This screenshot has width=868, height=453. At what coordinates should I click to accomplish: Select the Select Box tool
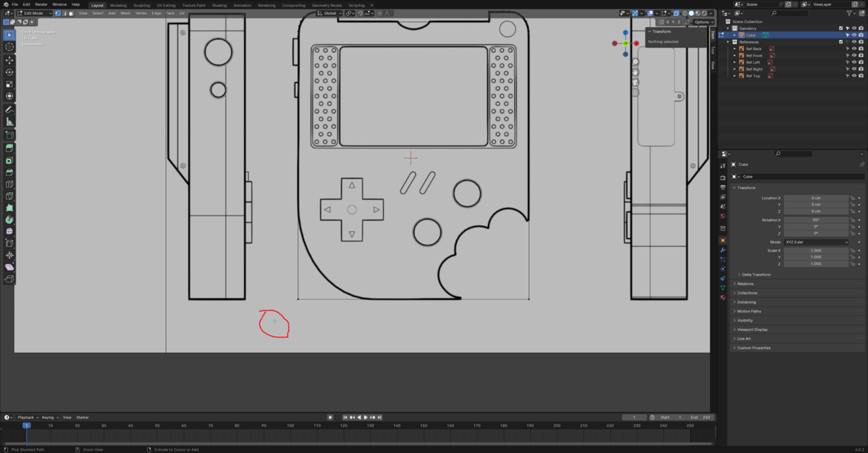tap(9, 35)
